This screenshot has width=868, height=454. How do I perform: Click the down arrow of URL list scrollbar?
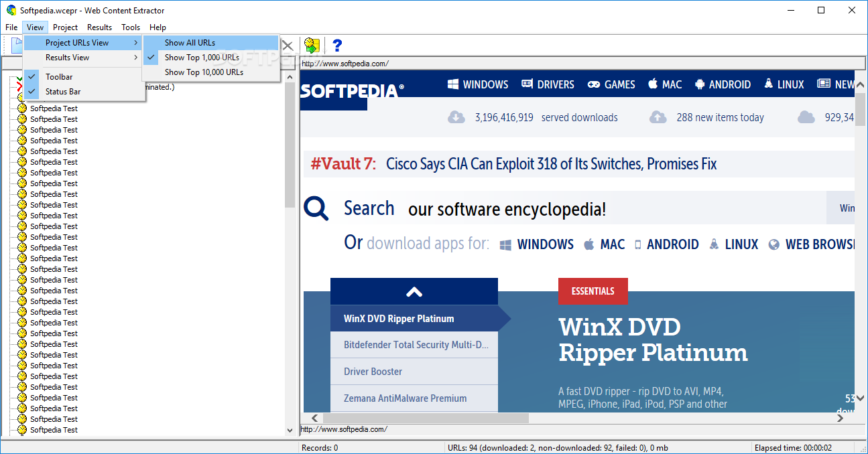290,430
